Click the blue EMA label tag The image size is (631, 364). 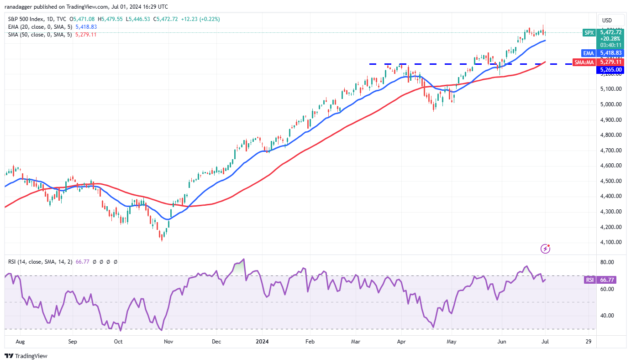click(588, 53)
